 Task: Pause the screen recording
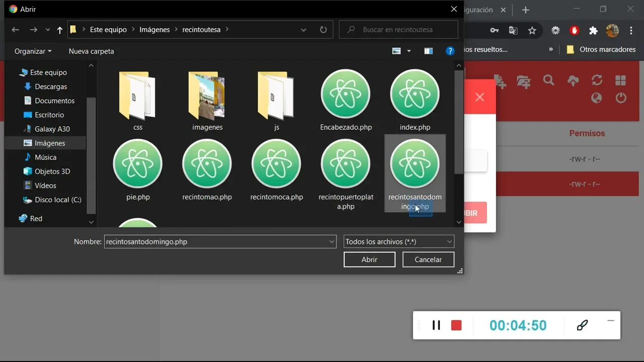(x=436, y=325)
